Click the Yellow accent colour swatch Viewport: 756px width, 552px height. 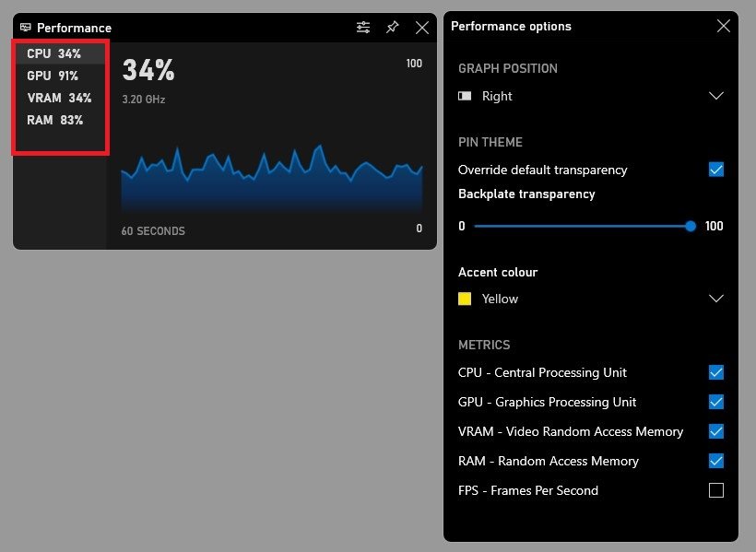tap(466, 299)
